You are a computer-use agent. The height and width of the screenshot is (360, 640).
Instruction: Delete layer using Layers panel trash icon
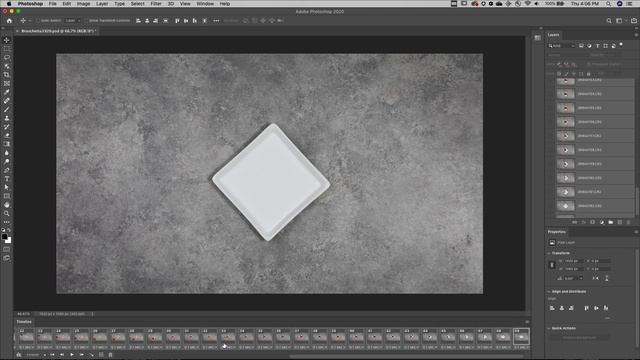[629, 222]
